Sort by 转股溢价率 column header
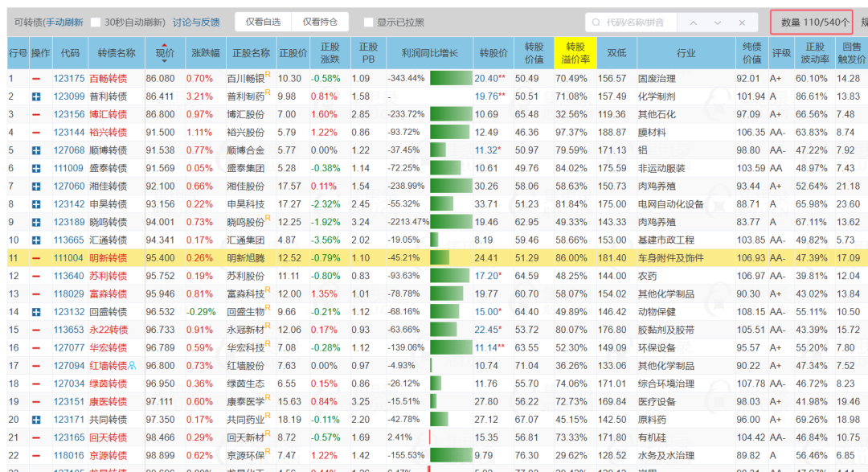 pos(575,53)
